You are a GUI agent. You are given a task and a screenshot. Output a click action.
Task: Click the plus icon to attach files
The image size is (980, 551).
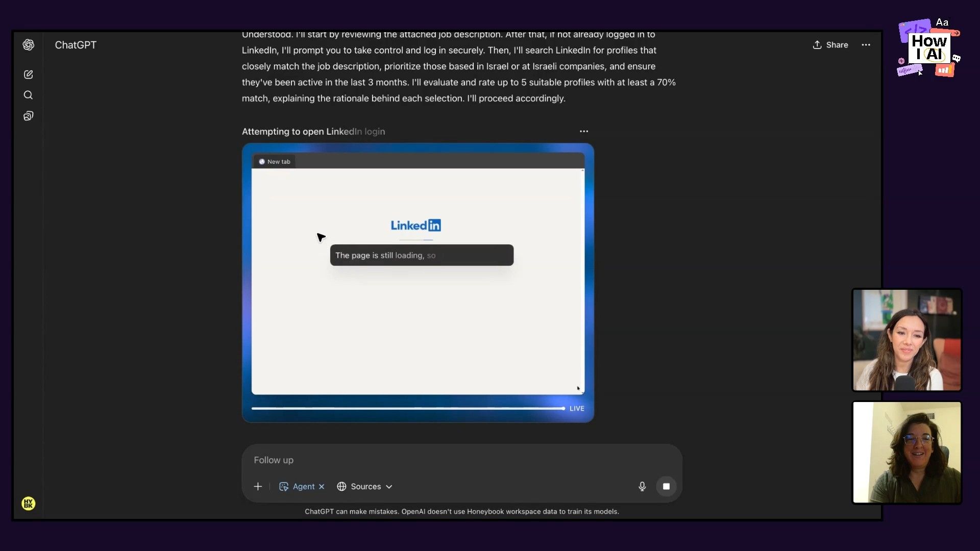[258, 487]
